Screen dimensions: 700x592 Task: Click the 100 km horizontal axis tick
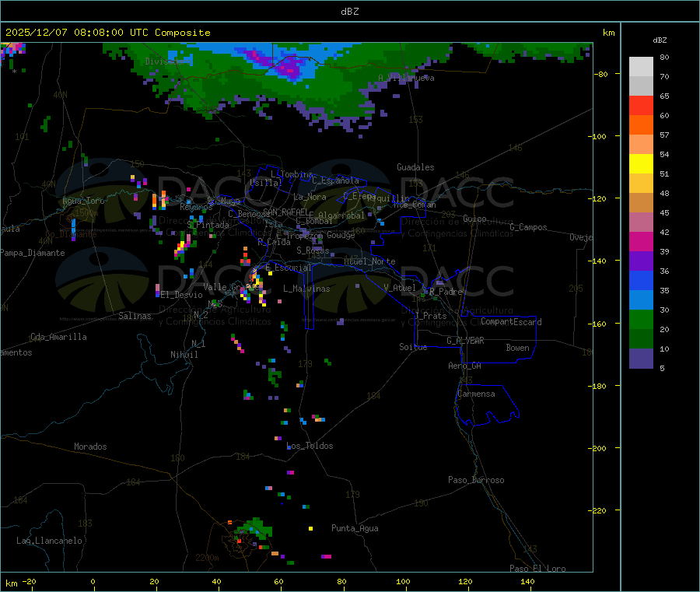pos(403,581)
